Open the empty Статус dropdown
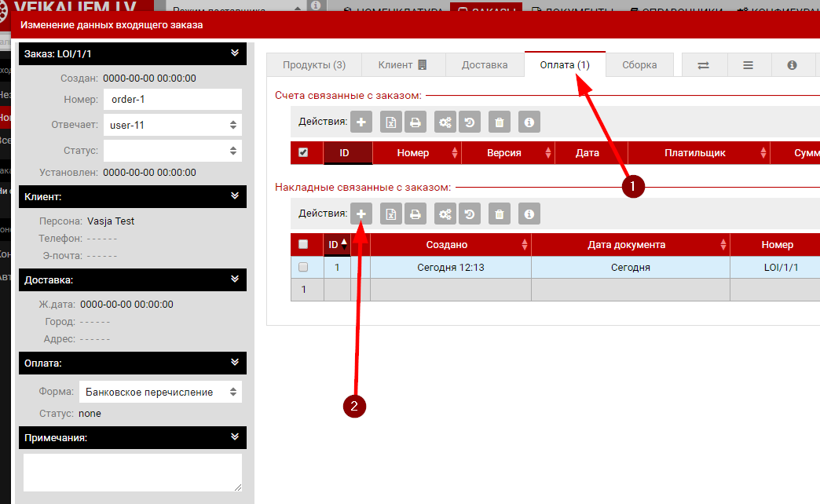Image resolution: width=820 pixels, height=504 pixels. 172,151
